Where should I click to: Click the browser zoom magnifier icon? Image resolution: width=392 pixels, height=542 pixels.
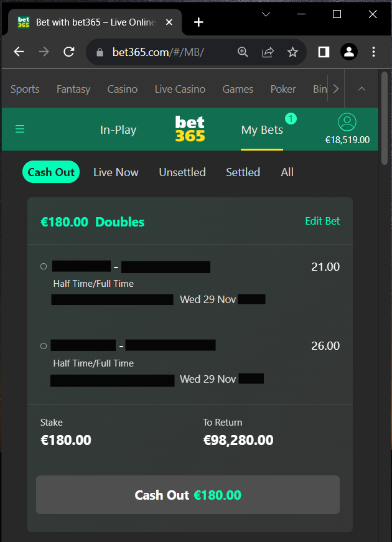click(x=243, y=52)
